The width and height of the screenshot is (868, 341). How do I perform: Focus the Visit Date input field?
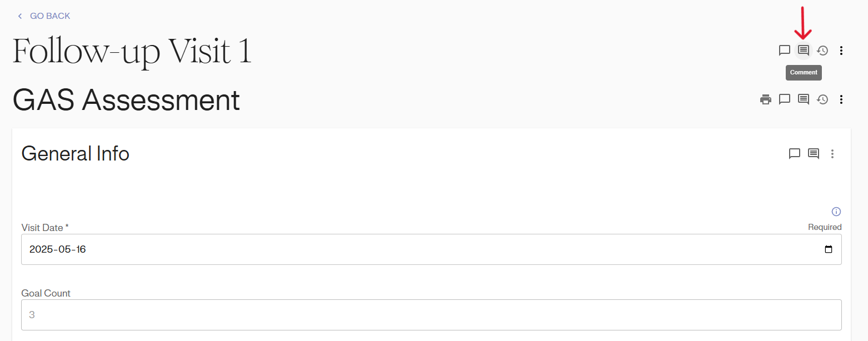pos(389,249)
